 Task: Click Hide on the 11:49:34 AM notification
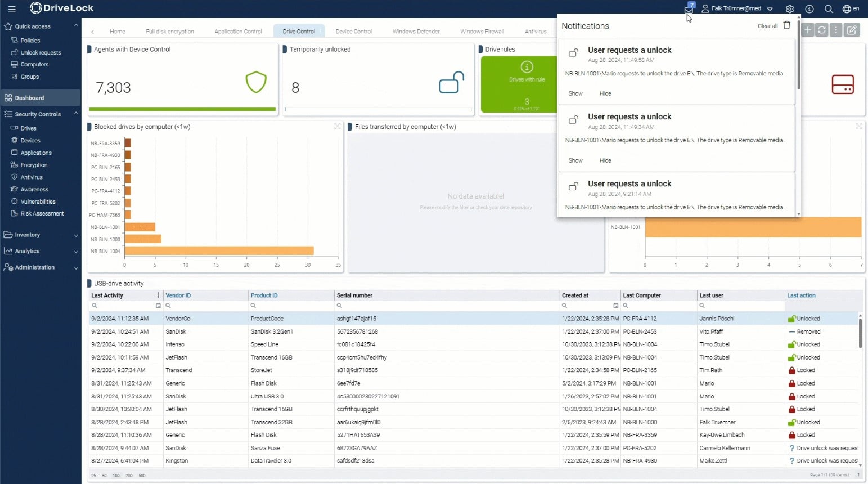click(605, 160)
